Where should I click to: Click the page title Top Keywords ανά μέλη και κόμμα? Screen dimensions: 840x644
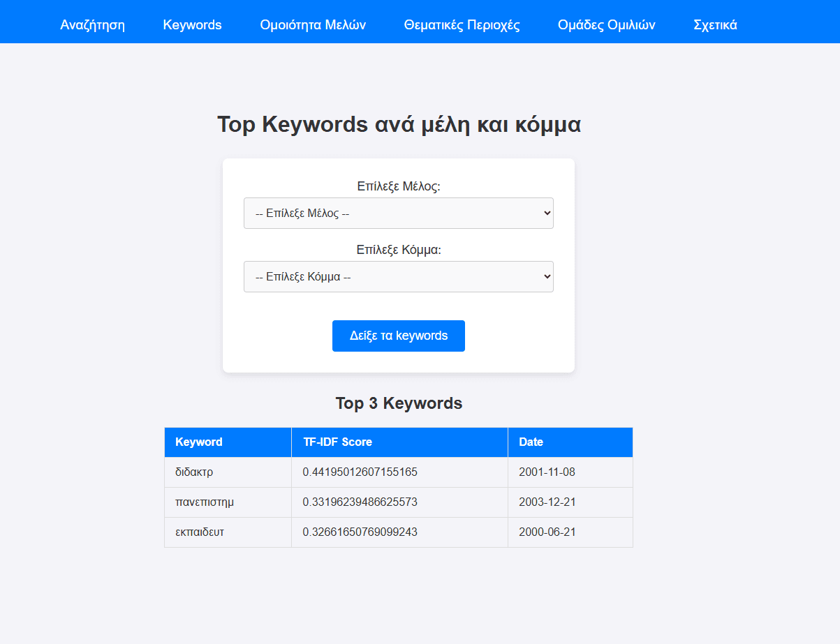coord(399,125)
